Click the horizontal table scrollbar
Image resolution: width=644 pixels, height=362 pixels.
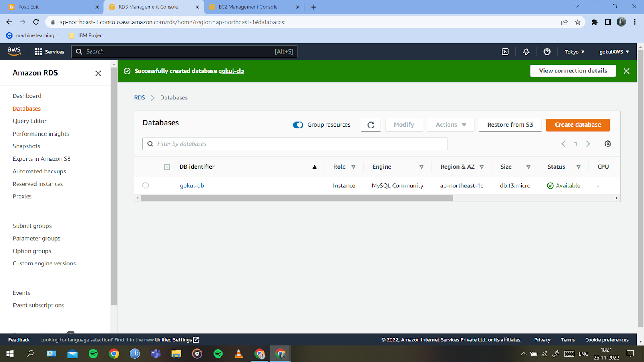click(297, 198)
